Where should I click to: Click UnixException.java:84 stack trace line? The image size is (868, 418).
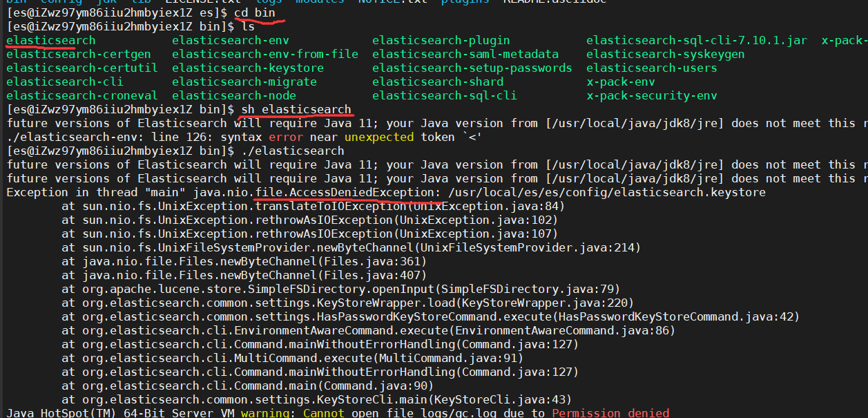click(x=314, y=206)
